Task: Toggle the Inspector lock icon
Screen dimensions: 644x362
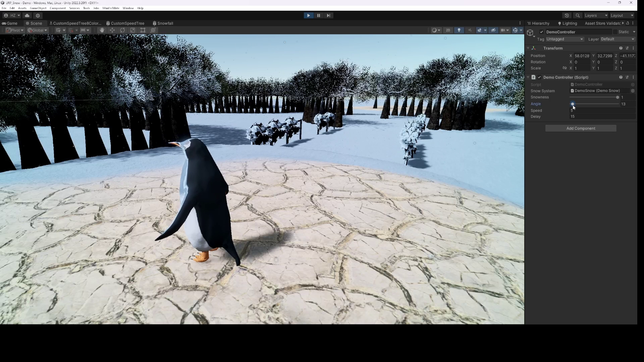Action: click(x=628, y=23)
